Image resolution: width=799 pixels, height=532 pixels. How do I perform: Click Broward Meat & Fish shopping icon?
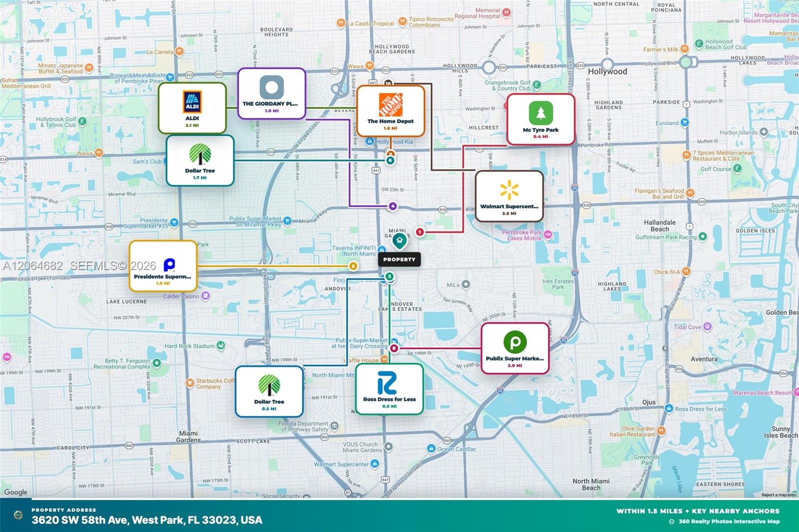click(x=170, y=78)
